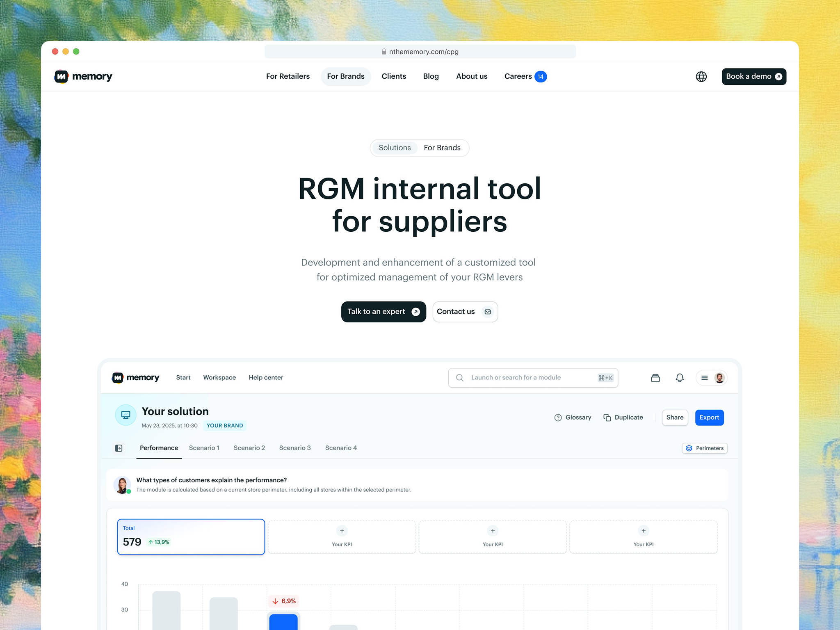Switch to the Scenario 1 tab
The height and width of the screenshot is (630, 840).
point(204,448)
